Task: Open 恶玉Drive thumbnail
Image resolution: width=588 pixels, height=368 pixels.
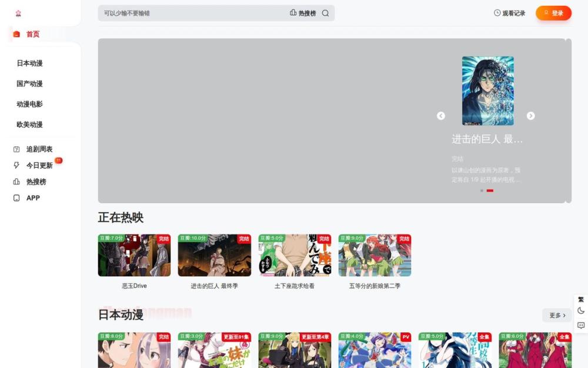Action: tap(134, 256)
